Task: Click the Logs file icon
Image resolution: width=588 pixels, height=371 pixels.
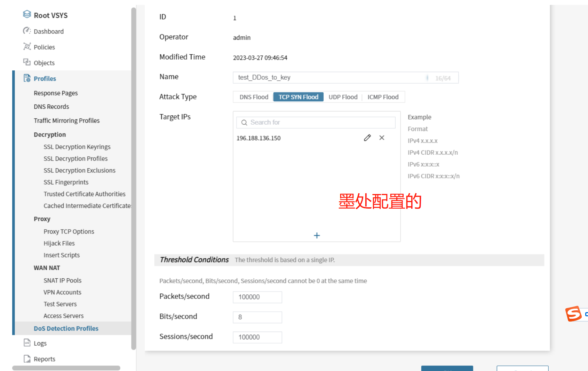Action: pyautogui.click(x=27, y=343)
